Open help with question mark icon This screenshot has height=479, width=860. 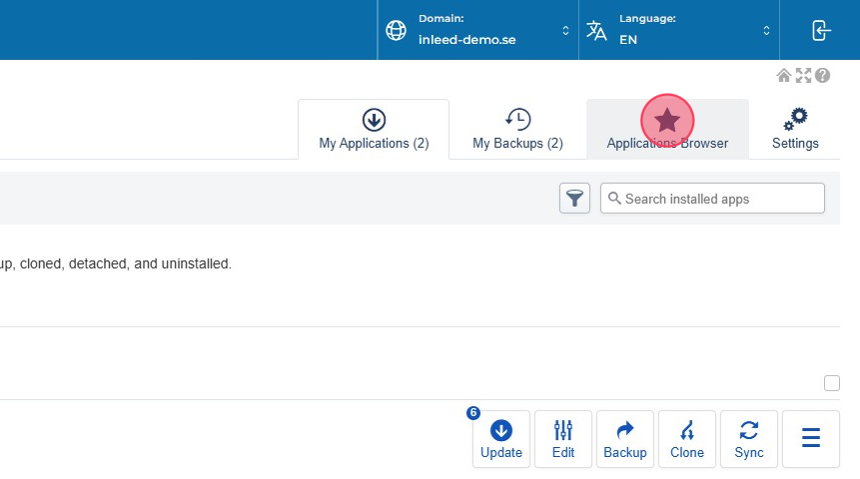click(x=822, y=76)
